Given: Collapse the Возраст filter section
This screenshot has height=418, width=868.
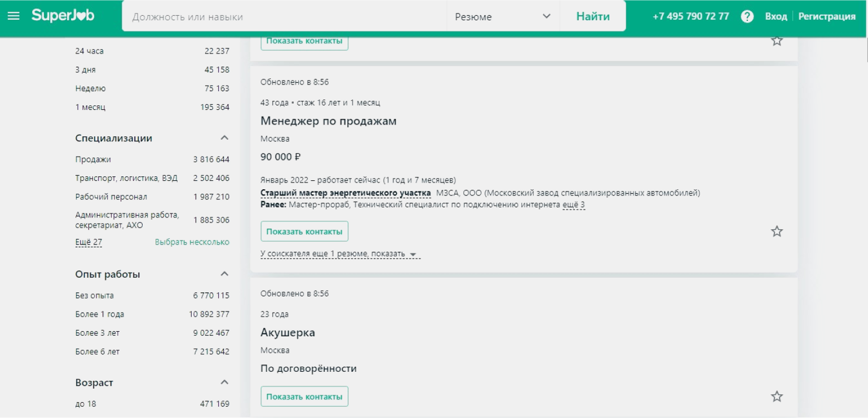Looking at the screenshot, I should (224, 383).
